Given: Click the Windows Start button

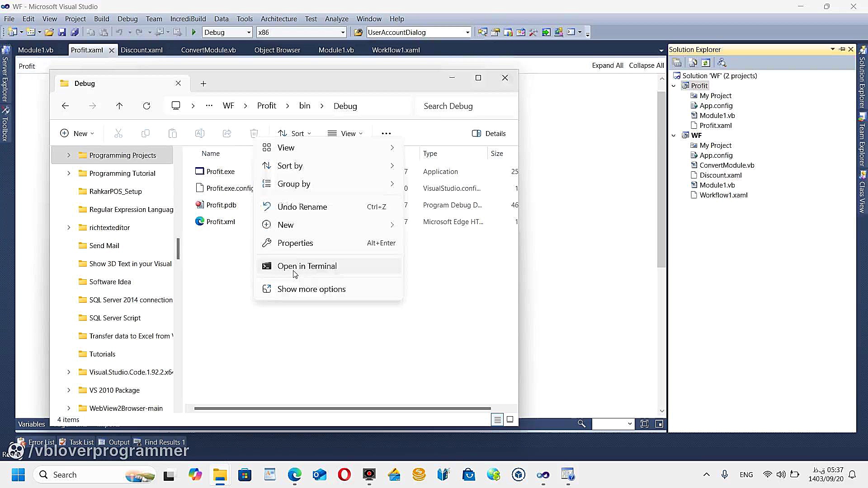Looking at the screenshot, I should 18,474.
